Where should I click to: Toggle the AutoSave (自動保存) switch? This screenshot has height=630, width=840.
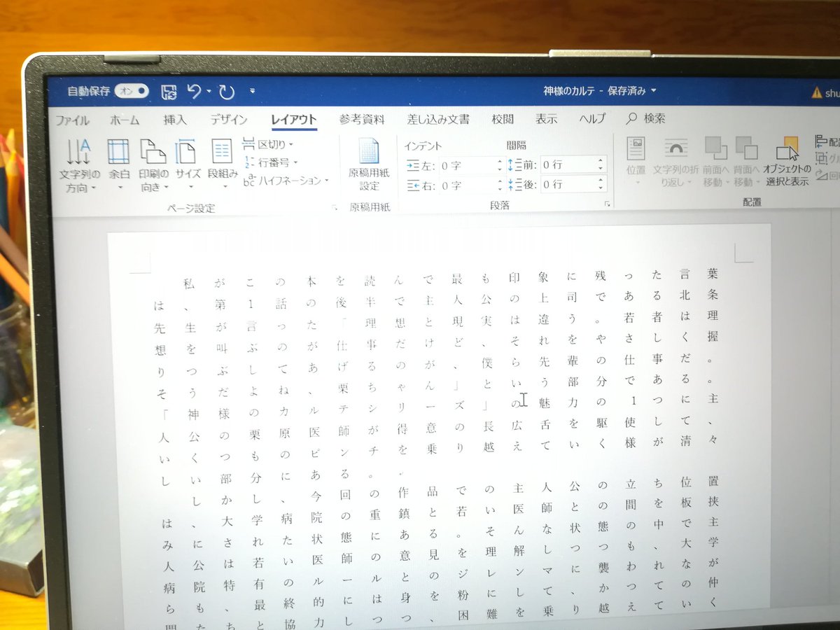click(132, 91)
